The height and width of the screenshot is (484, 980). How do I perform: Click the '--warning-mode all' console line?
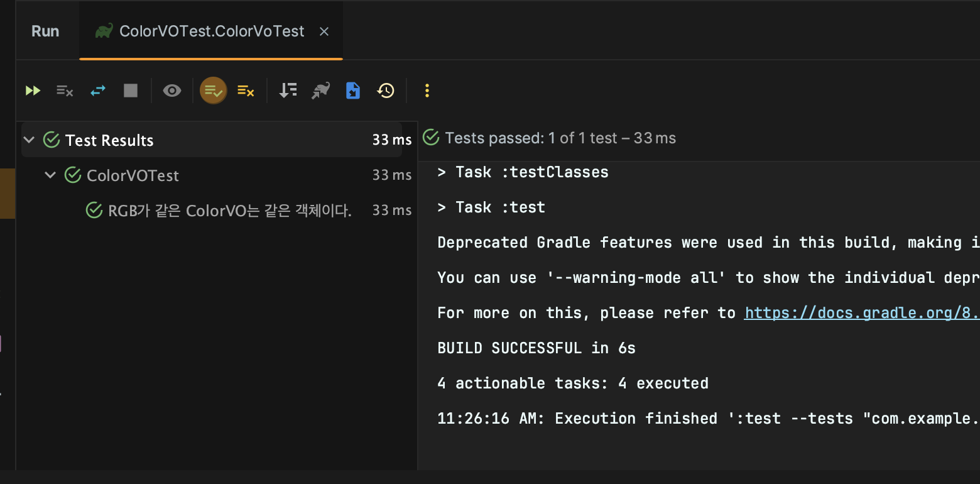(x=709, y=278)
